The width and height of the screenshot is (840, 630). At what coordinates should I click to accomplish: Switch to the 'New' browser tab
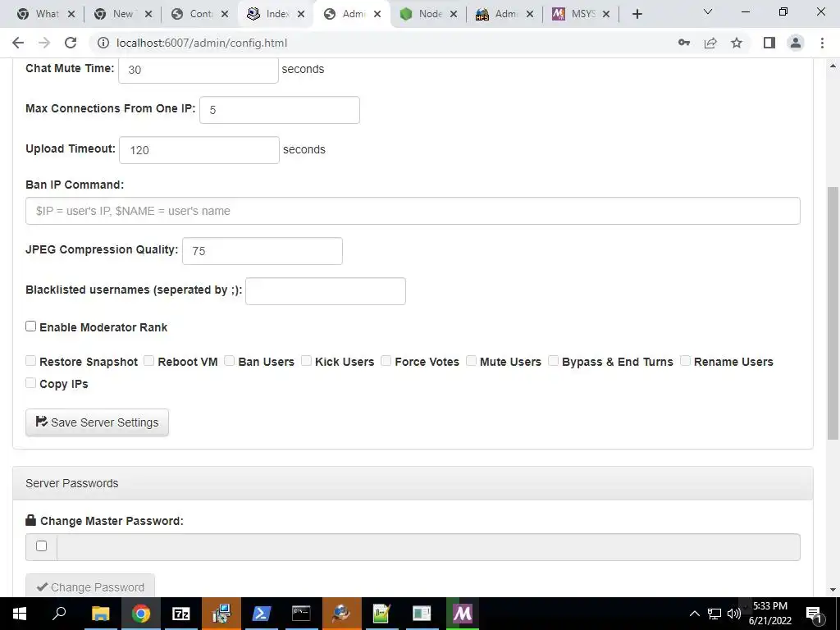tap(123, 14)
